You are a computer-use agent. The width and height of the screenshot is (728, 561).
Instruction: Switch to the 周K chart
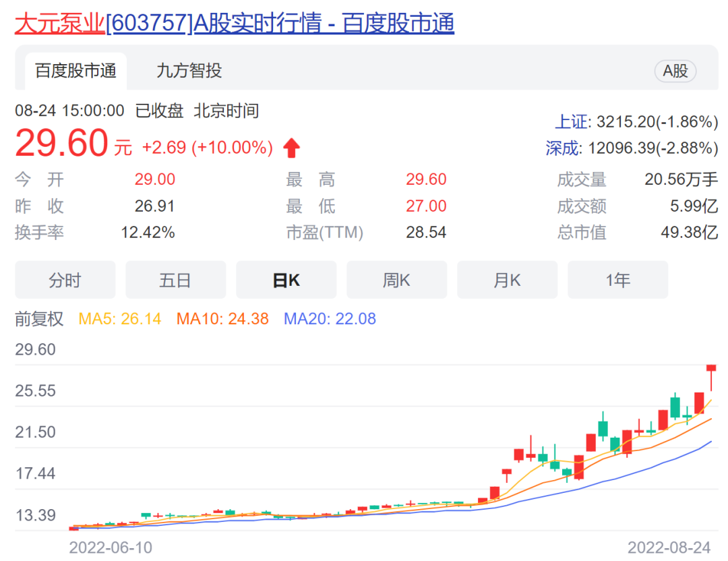tap(396, 279)
